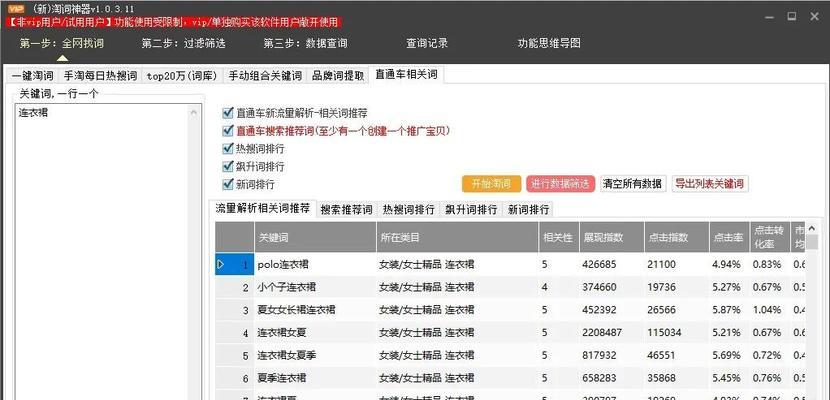Switch to 一键淘词 tab
This screenshot has height=400, width=830.
point(32,76)
